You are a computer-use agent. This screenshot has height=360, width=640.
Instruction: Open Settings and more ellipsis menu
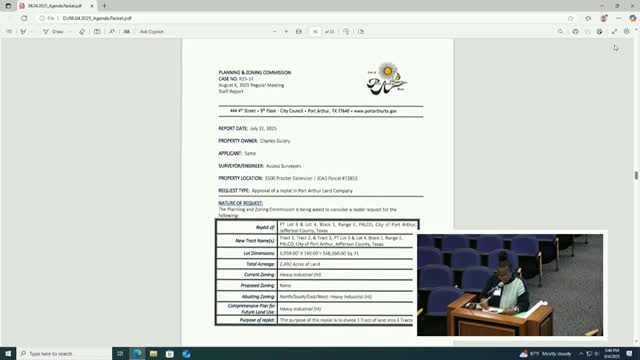pos(619,18)
